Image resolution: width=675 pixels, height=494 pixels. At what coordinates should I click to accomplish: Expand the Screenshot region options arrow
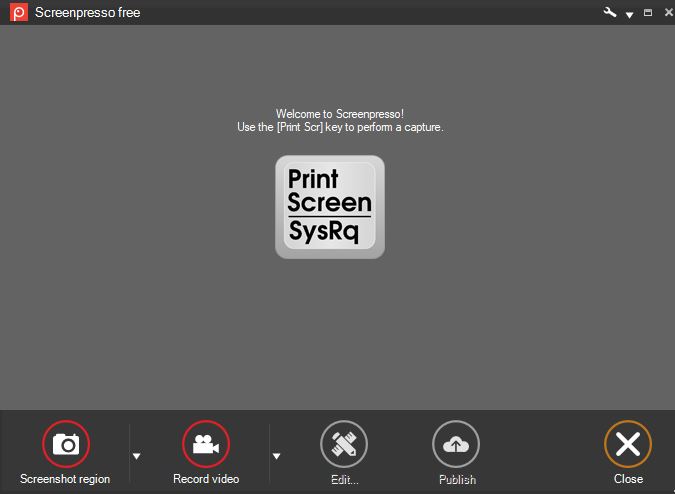(136, 456)
